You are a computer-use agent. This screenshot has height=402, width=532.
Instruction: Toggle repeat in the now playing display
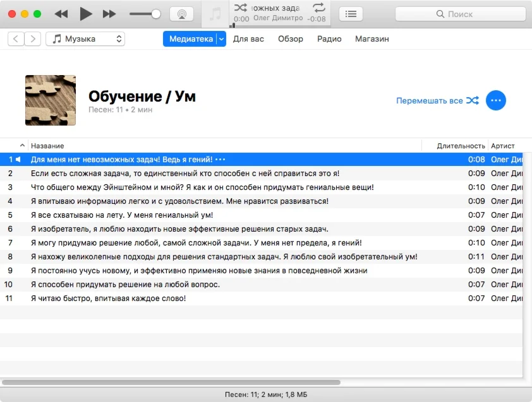(x=319, y=8)
